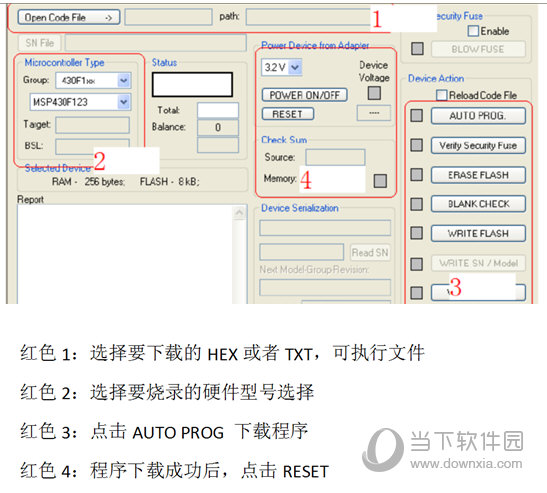Click the Device Voltage indicator square
This screenshot has height=493, width=547.
click(374, 93)
